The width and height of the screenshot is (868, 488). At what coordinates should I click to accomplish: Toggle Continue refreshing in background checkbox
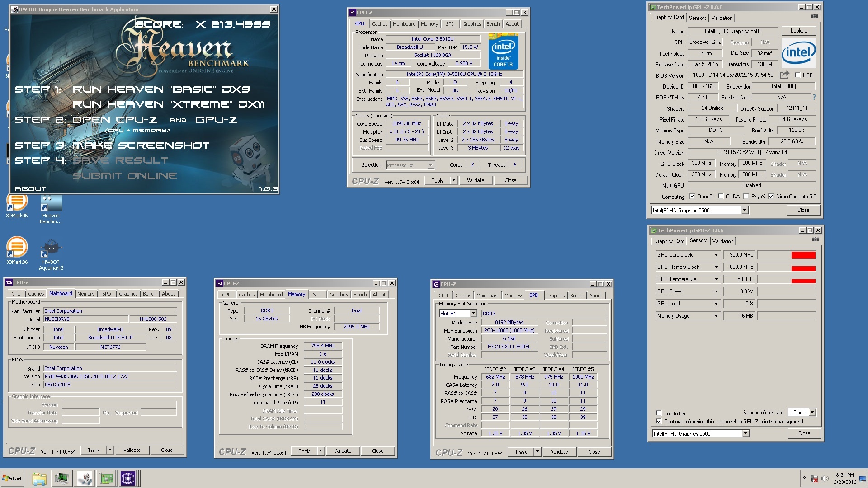(659, 422)
